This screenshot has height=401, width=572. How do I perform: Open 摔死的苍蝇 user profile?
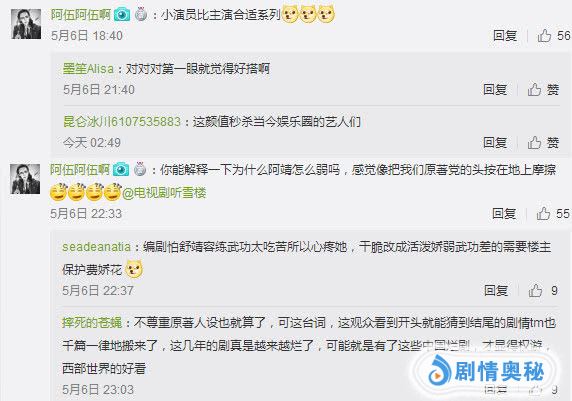pos(92,323)
